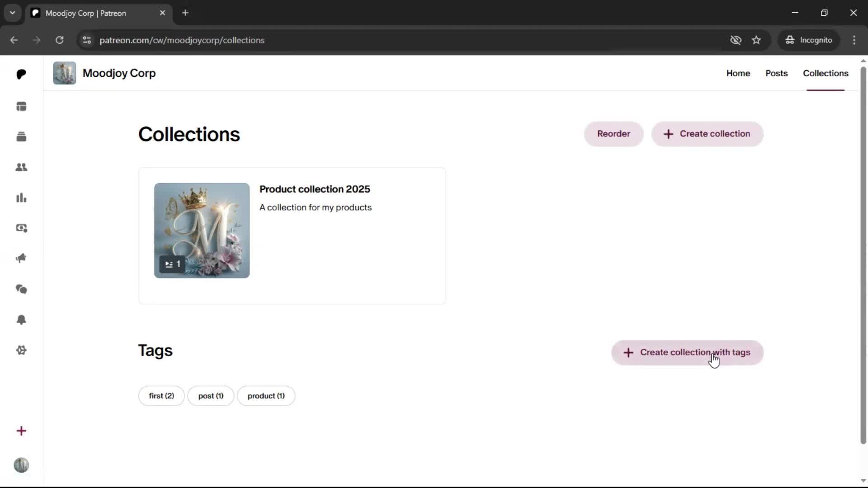The image size is (868, 488).
Task: Open the Insights bar chart icon
Action: tap(21, 198)
